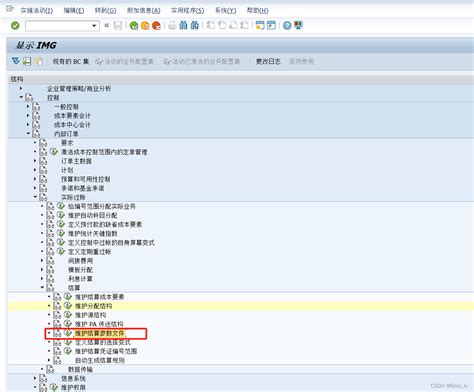
Task: Collapse the command field with « arrow
Action: tap(107, 25)
